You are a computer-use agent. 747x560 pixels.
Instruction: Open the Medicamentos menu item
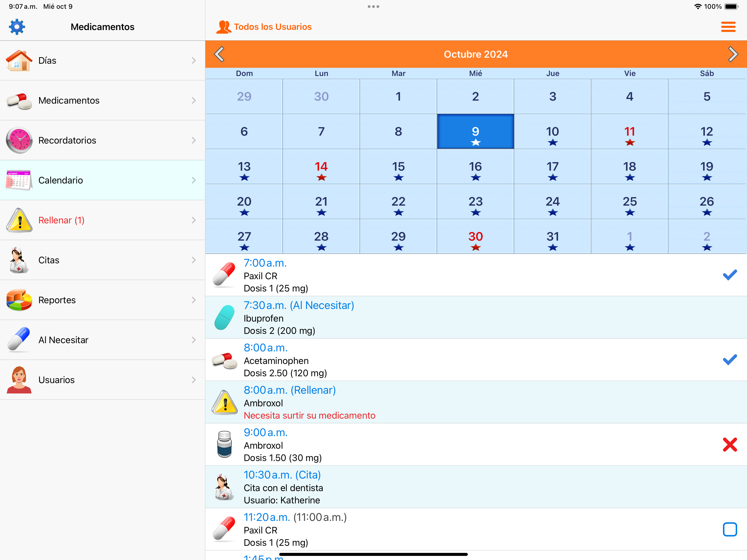69,100
